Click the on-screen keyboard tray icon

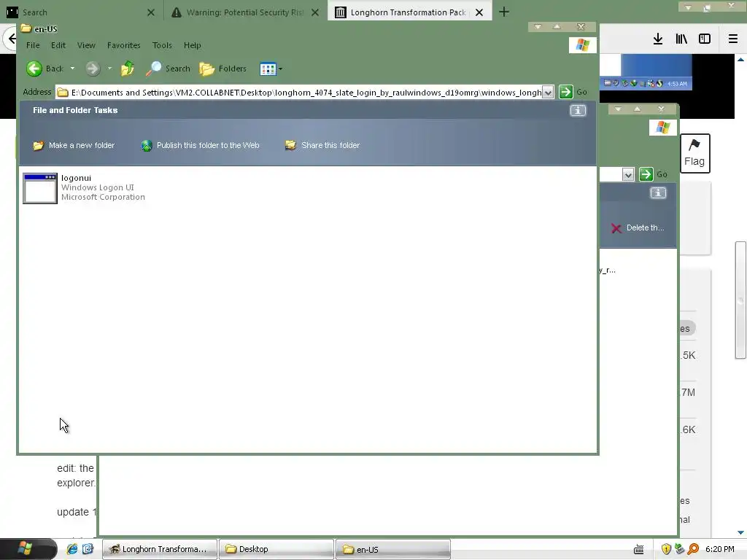click(639, 550)
